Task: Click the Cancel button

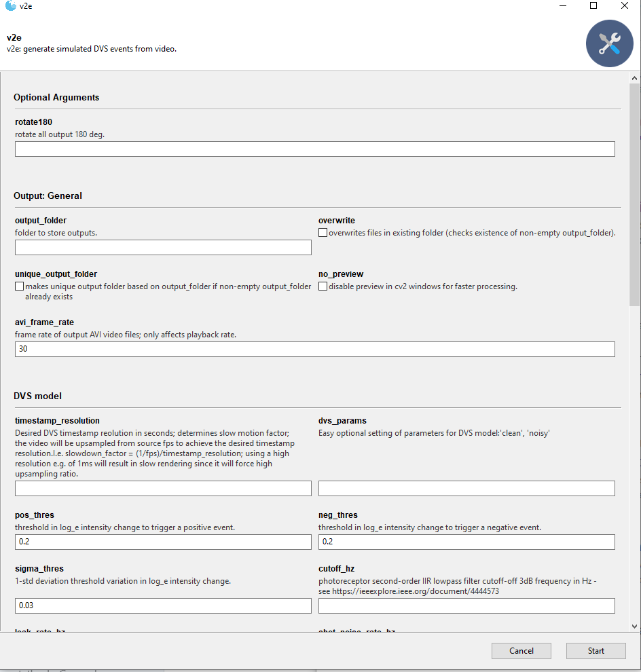Action: point(521,650)
